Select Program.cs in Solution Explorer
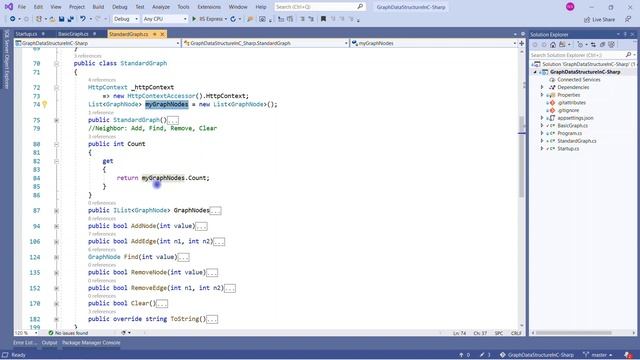Screen dimensions: 640x360 point(569,133)
